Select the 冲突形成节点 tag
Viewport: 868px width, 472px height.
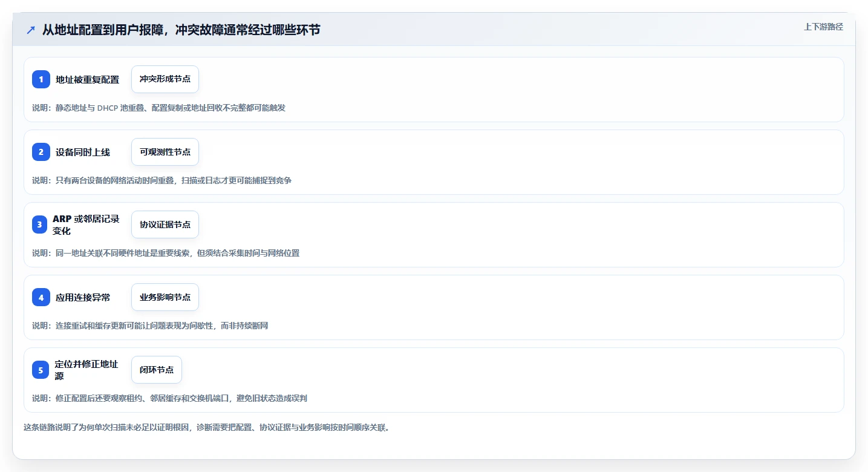coord(165,79)
